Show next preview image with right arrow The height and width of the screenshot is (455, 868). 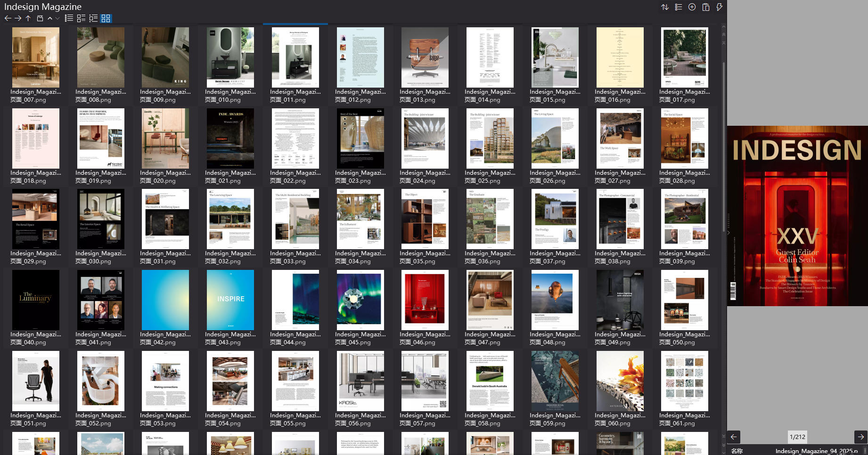pos(860,437)
